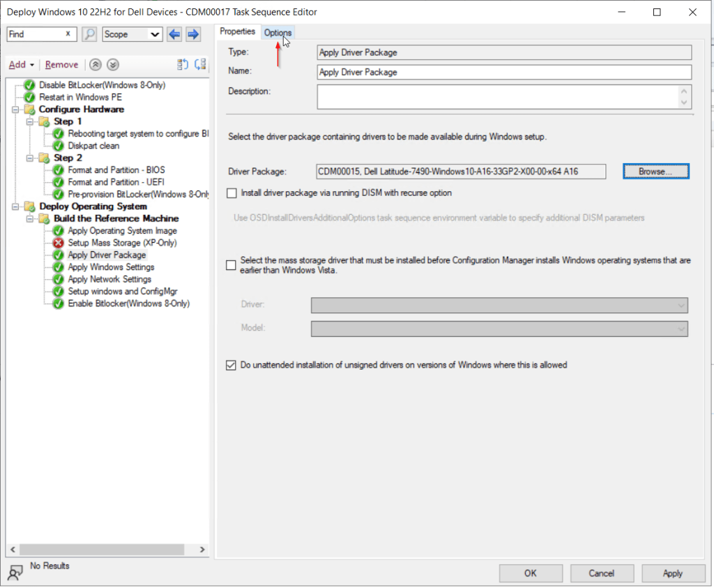This screenshot has width=714, height=588.
Task: Click the blue left arrow find-previous icon
Action: tap(174, 34)
